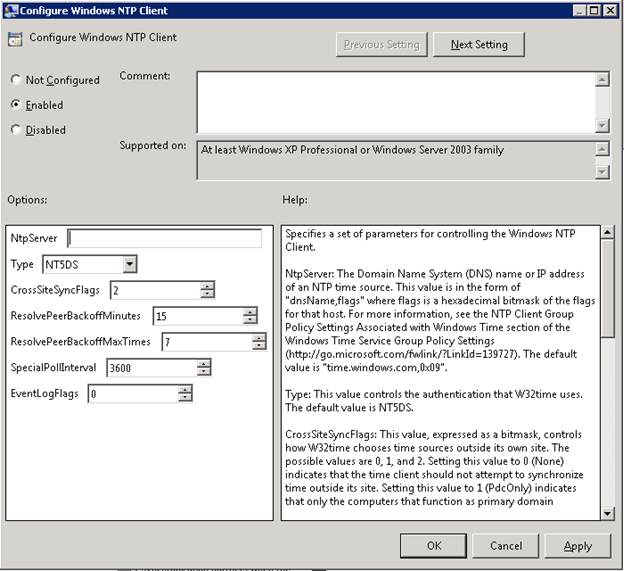Confirm the dialog with OK
Image resolution: width=624 pixels, height=571 pixels.
[433, 546]
